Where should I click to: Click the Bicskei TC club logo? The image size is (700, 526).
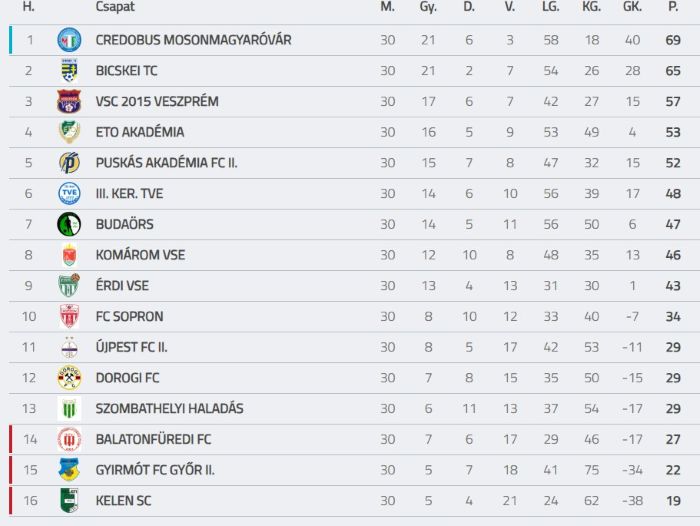(x=69, y=71)
